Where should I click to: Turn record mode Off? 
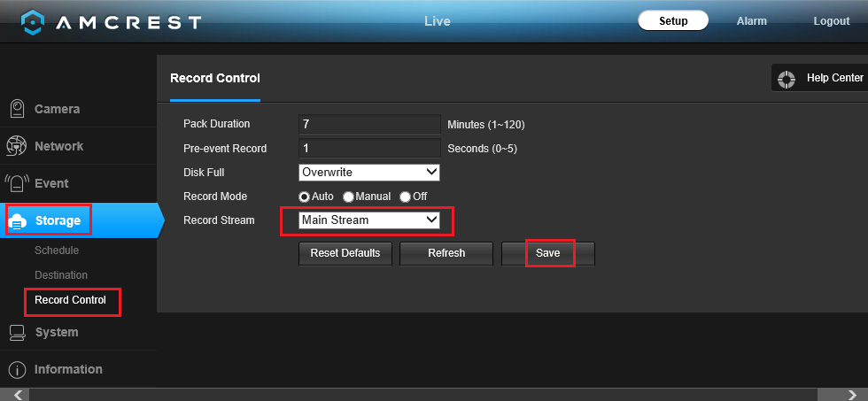click(406, 197)
